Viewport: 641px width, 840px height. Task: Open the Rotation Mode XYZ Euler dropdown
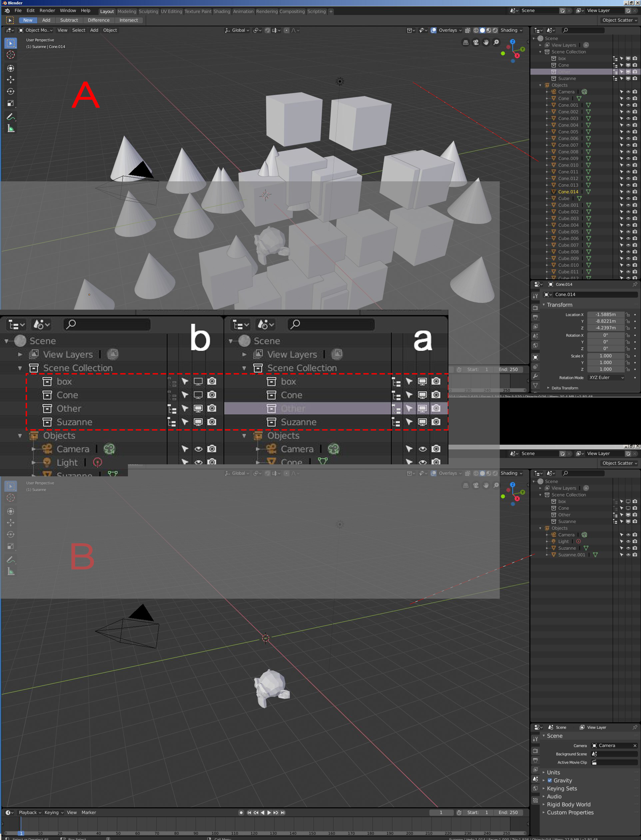pos(606,378)
